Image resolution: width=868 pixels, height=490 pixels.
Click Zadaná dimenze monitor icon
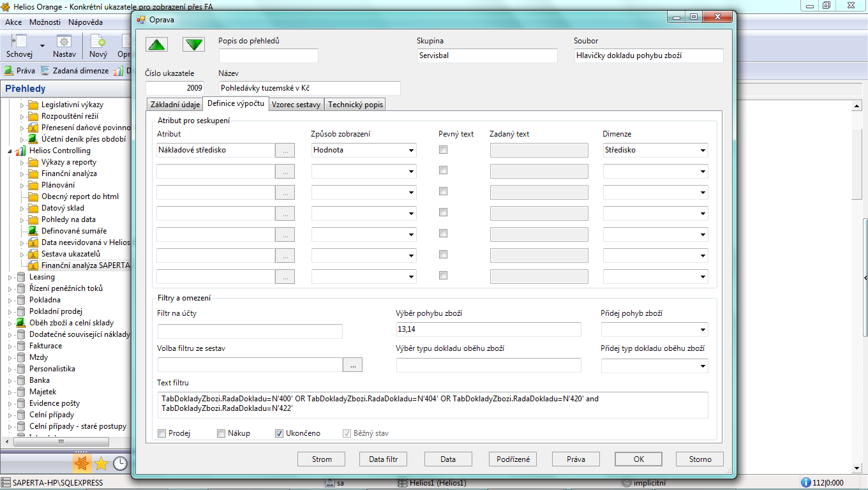point(45,71)
